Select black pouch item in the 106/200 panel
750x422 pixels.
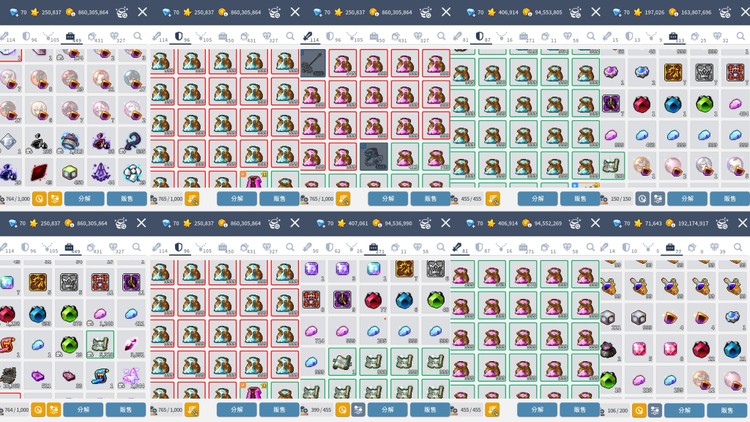(608, 349)
